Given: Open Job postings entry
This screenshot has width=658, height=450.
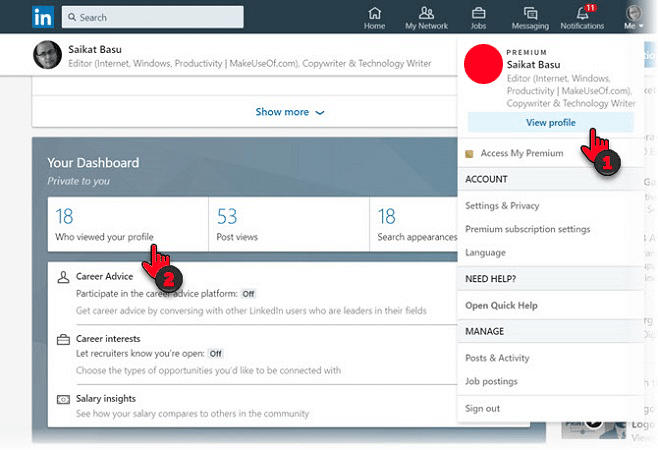Looking at the screenshot, I should [491, 382].
